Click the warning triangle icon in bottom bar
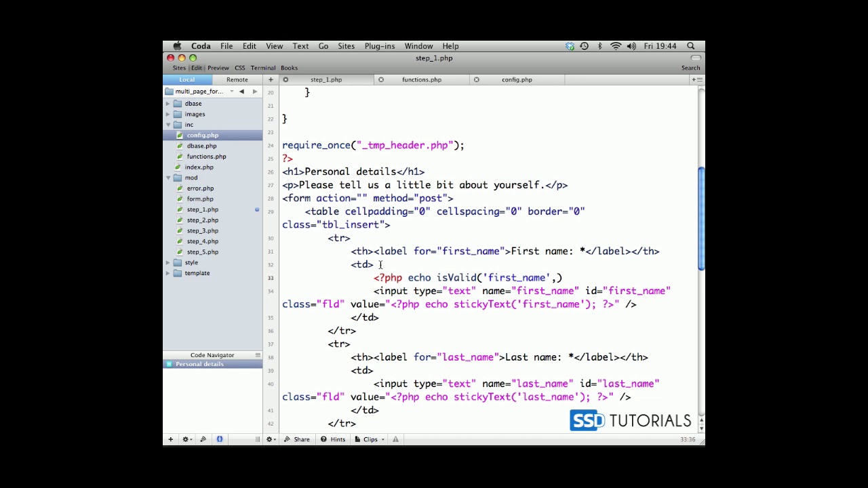Screen dimensions: 868x488 click(x=395, y=439)
